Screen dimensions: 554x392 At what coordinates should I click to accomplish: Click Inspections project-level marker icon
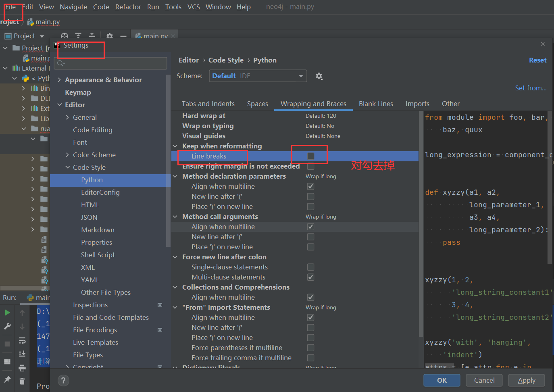pos(160,305)
